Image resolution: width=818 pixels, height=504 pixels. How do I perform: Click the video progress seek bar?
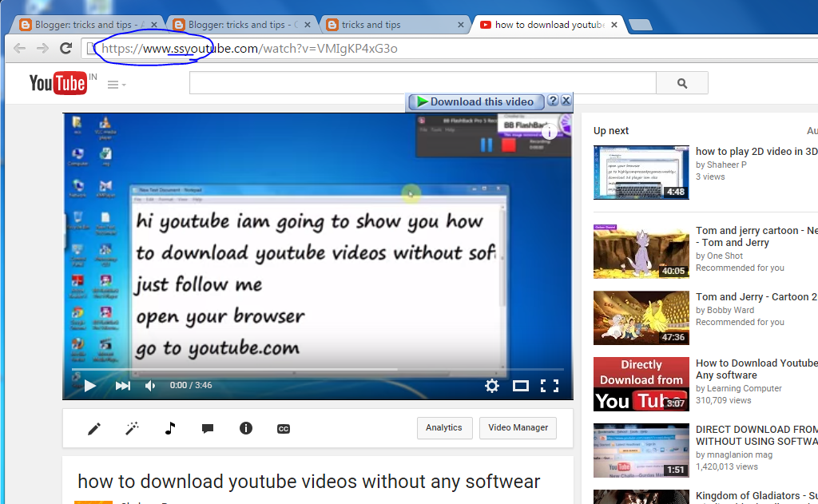(320, 370)
